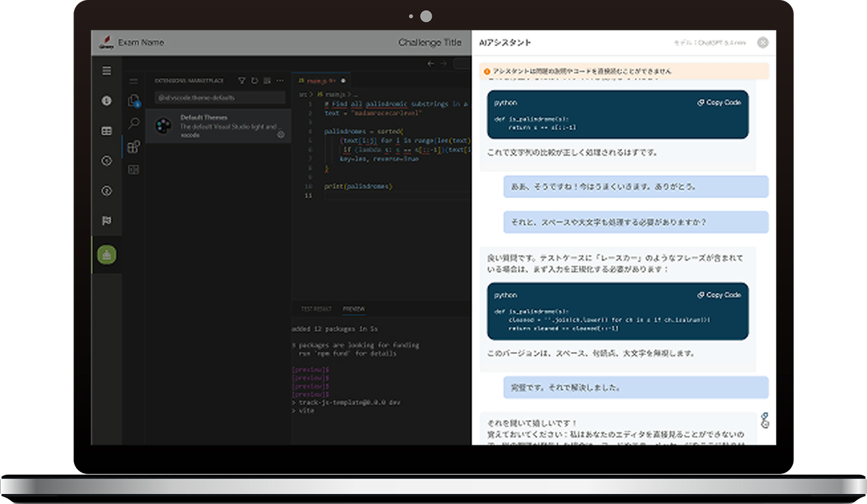Click the green AI assistant robot icon
Image resolution: width=867 pixels, height=504 pixels.
tap(107, 254)
